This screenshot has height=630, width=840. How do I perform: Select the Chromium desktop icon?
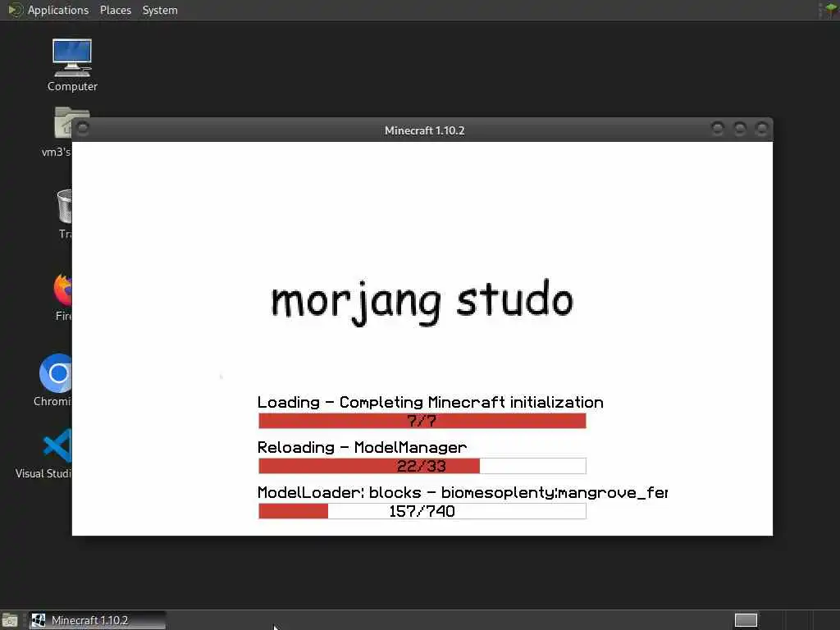[x=53, y=381]
